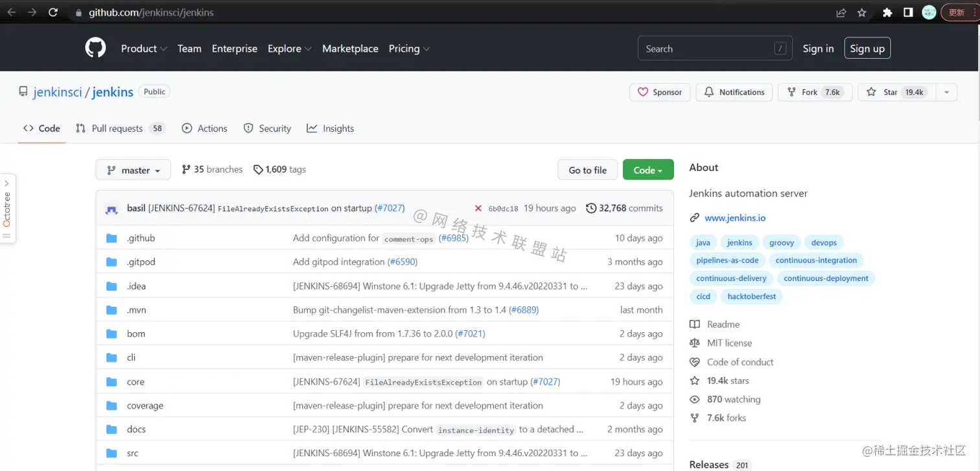980x471 pixels.
Task: Expand the Octotree sidebar
Action: click(7, 209)
